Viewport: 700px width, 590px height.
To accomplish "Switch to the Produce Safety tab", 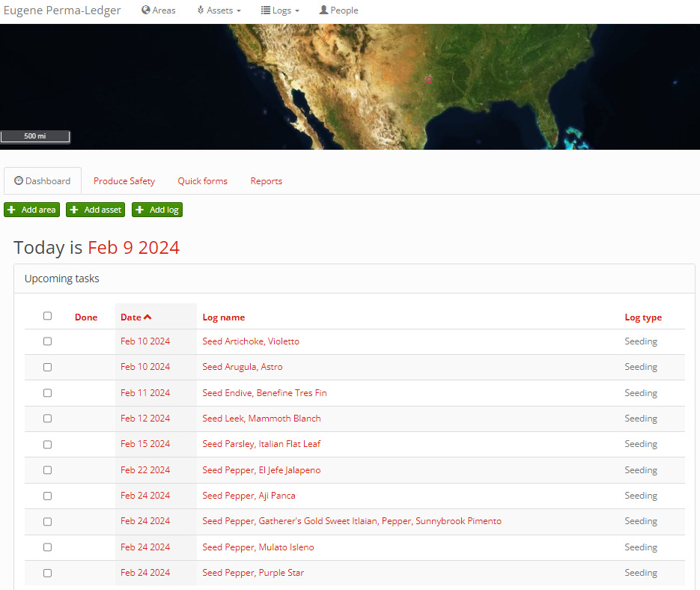I will click(124, 181).
